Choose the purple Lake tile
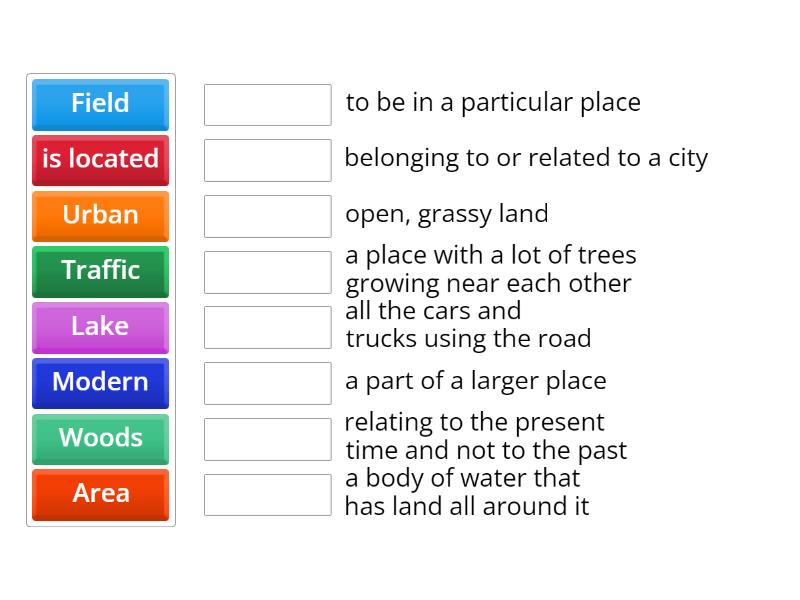 pyautogui.click(x=101, y=328)
